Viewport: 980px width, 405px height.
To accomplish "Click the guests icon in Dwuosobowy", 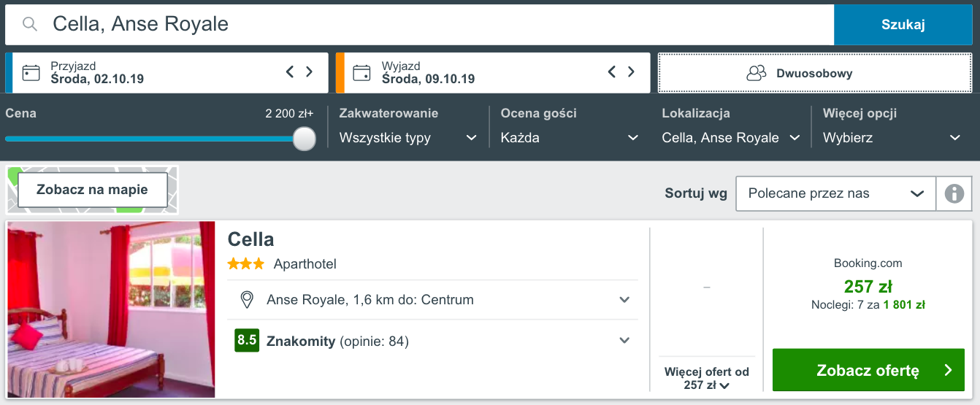I will click(x=757, y=73).
